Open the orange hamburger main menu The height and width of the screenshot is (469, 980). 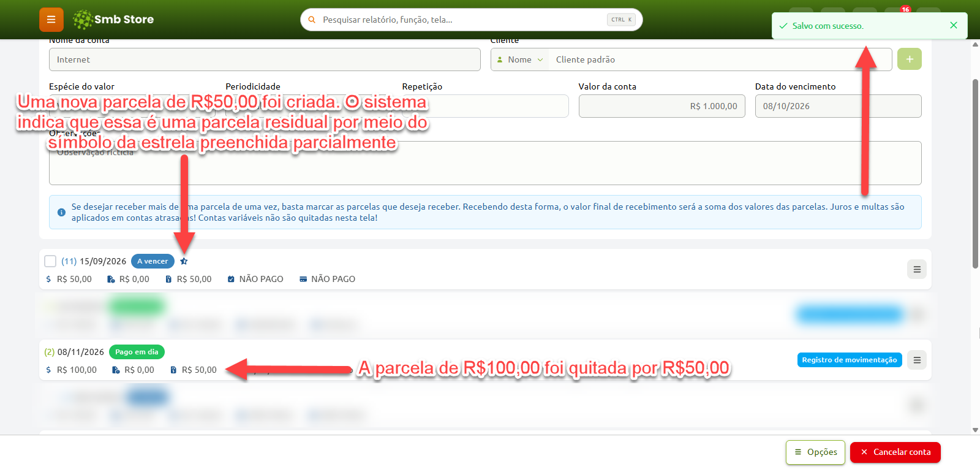(x=51, y=20)
